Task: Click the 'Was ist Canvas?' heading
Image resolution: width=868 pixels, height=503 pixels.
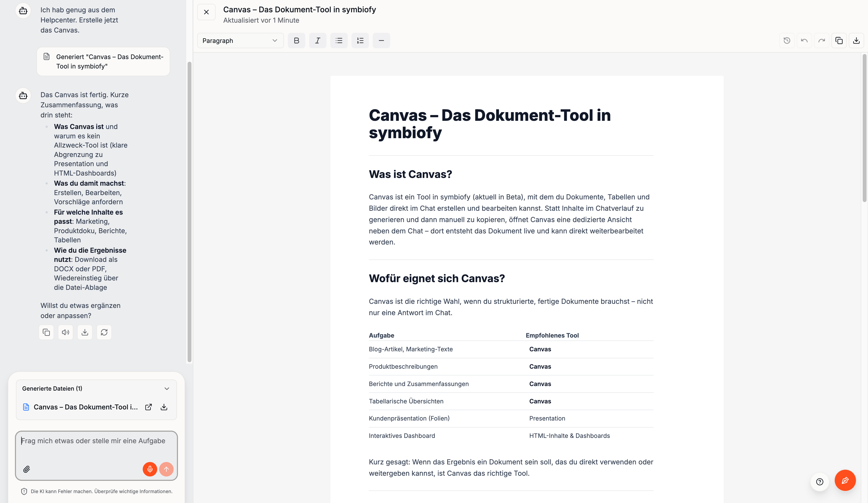Action: 410,174
